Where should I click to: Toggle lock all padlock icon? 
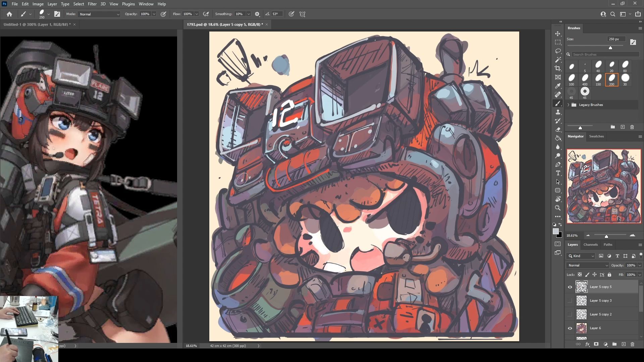(609, 275)
